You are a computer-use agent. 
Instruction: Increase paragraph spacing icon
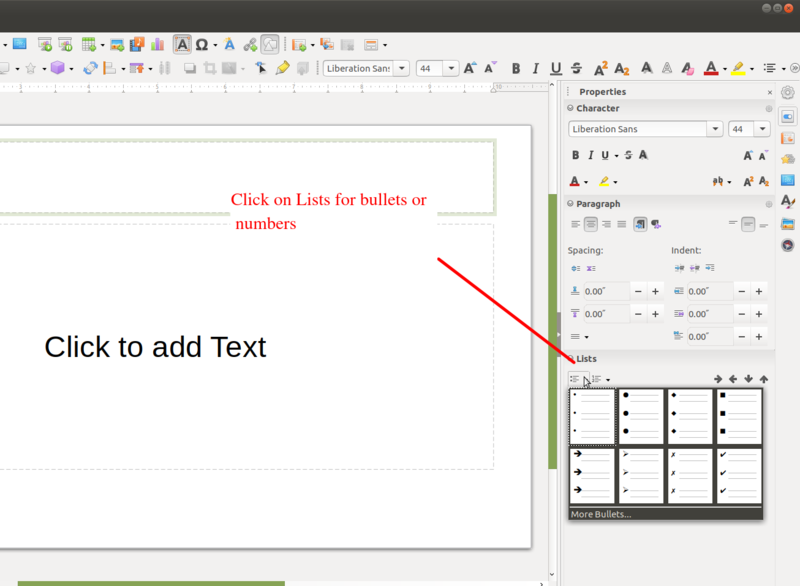coord(576,268)
